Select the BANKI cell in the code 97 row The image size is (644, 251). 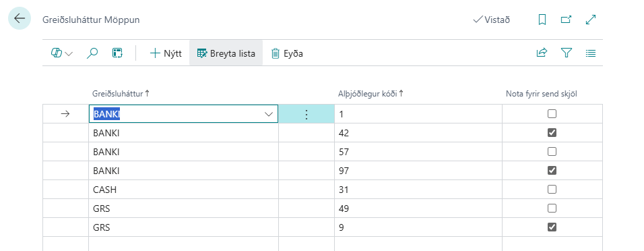tap(184, 170)
